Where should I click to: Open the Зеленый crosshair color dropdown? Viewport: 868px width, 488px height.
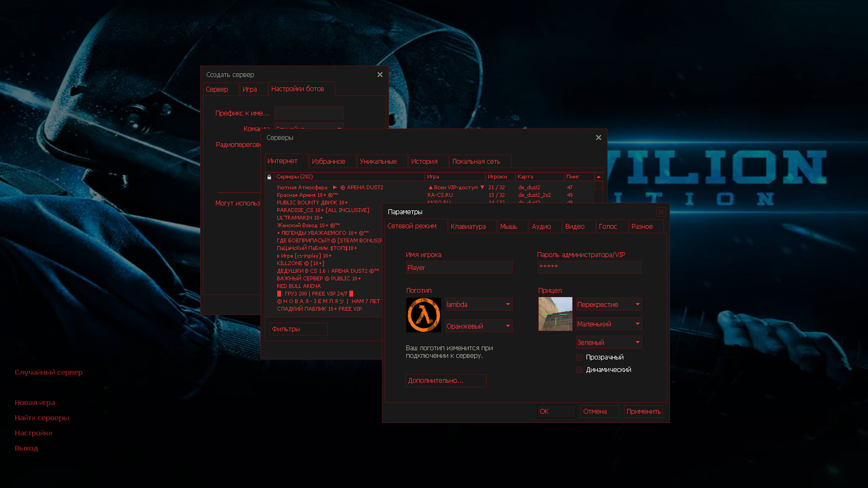pos(609,343)
